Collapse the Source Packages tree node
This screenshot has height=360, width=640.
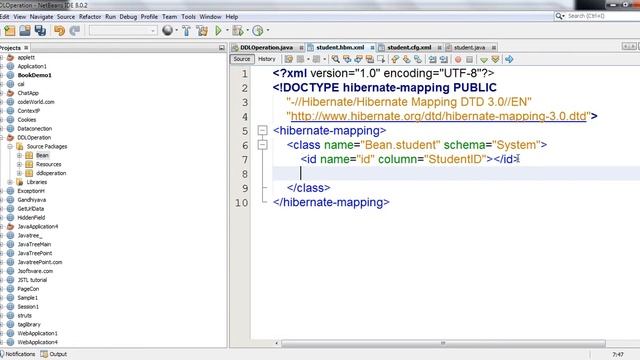point(10,146)
